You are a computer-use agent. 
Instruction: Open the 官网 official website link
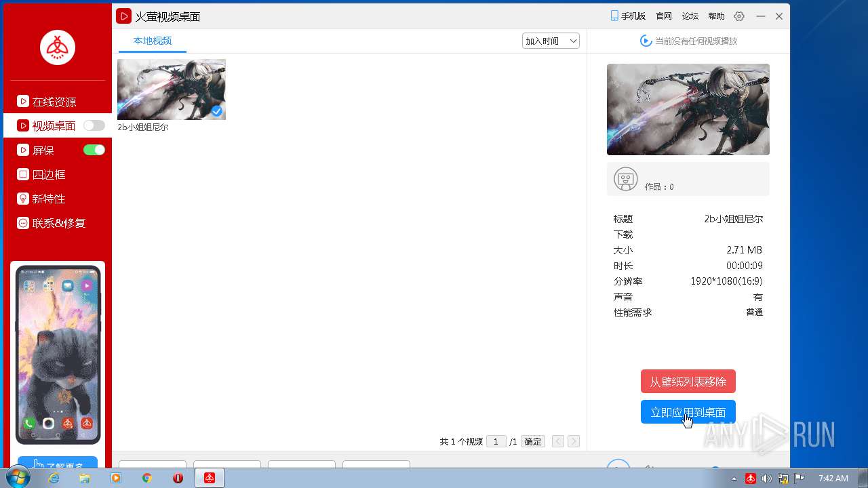pyautogui.click(x=664, y=16)
